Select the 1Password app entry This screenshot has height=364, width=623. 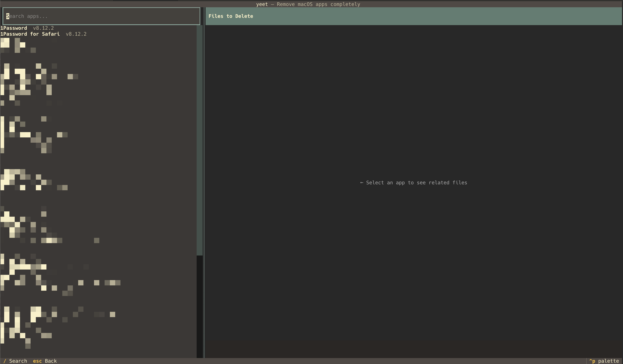coord(14,28)
